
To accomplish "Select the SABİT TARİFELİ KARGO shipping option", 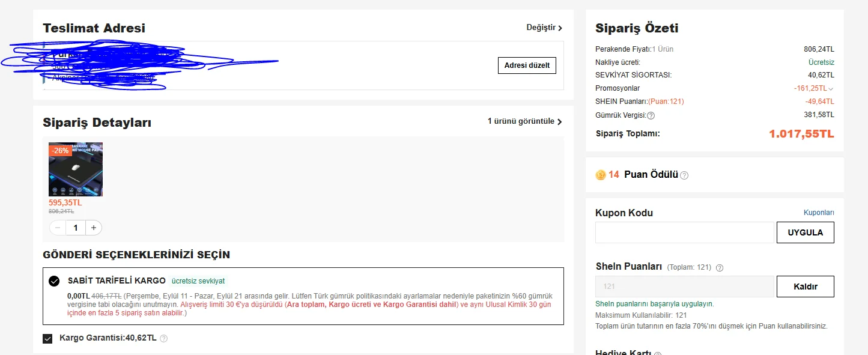I will 54,281.
